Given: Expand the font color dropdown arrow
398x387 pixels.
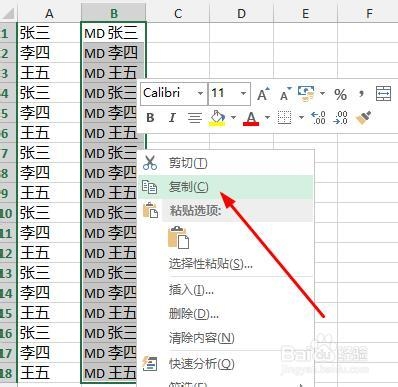Looking at the screenshot, I should coord(267,118).
